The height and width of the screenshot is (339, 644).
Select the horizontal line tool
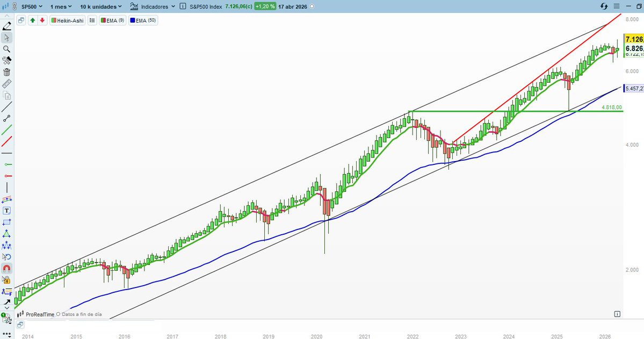pyautogui.click(x=6, y=153)
